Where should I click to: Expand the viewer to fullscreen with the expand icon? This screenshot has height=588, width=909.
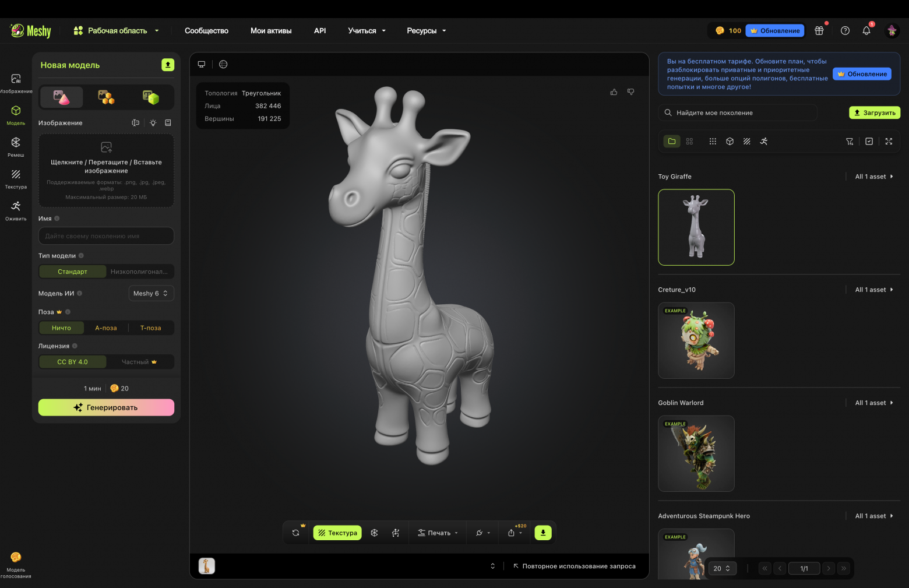pos(889,141)
